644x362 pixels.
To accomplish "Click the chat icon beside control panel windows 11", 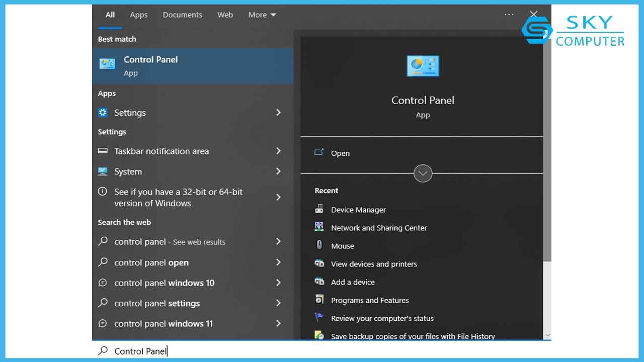I will click(x=103, y=324).
